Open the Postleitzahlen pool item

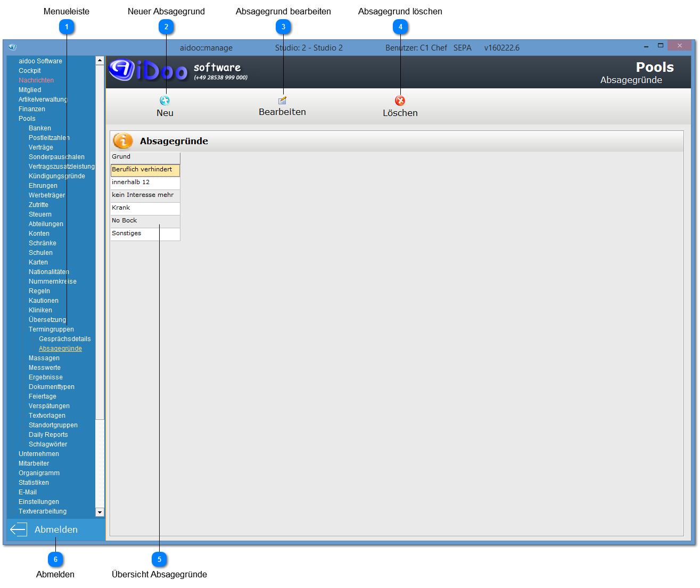[x=49, y=138]
